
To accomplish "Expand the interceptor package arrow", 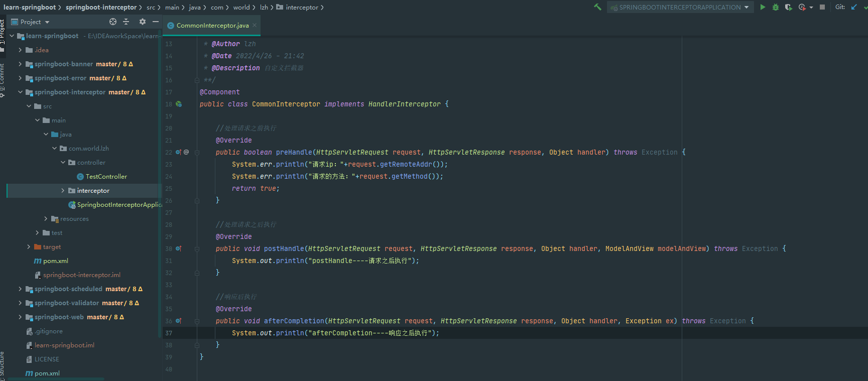I will [x=63, y=190].
